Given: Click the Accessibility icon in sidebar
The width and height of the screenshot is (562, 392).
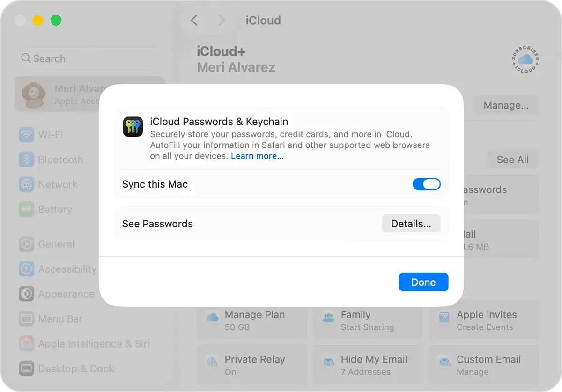Looking at the screenshot, I should click(26, 269).
